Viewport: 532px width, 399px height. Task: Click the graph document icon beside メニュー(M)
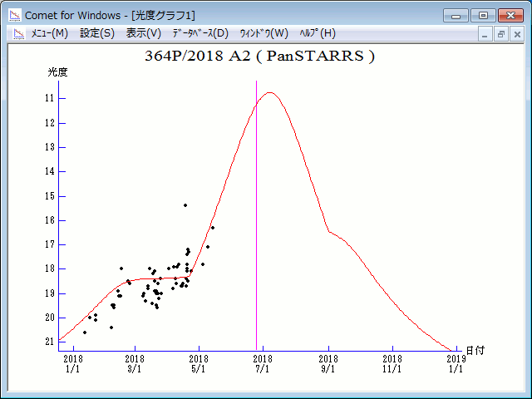pyautogui.click(x=15, y=33)
